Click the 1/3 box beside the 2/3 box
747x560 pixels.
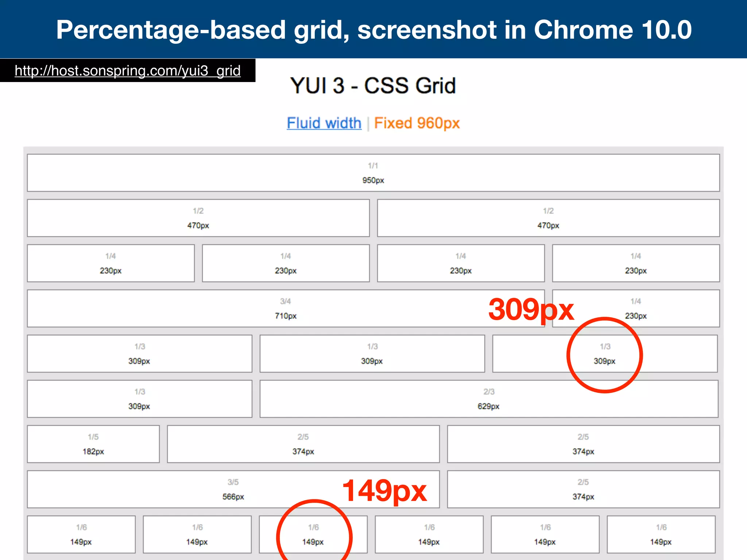coord(139,398)
